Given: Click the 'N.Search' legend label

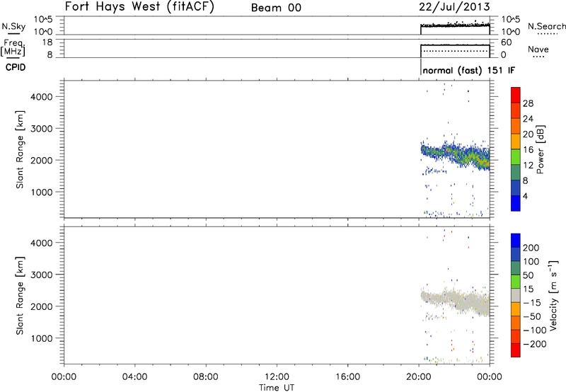Looking at the screenshot, I should click(x=546, y=26).
